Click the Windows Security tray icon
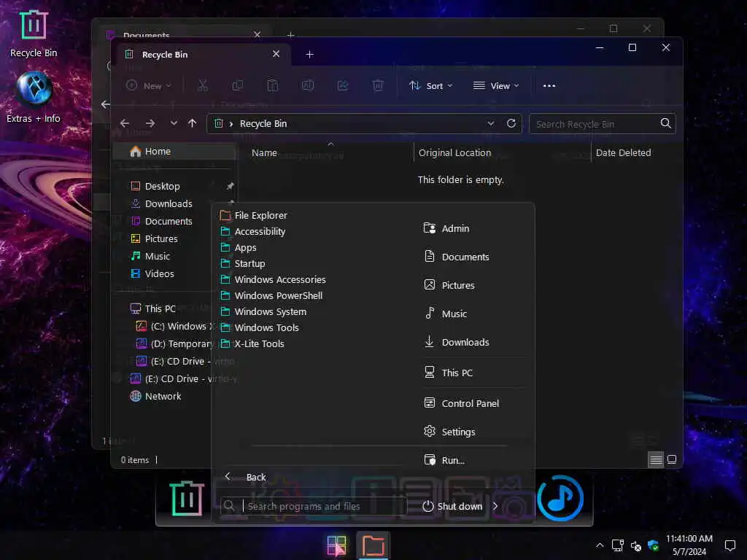Image resolution: width=747 pixels, height=560 pixels. [653, 545]
